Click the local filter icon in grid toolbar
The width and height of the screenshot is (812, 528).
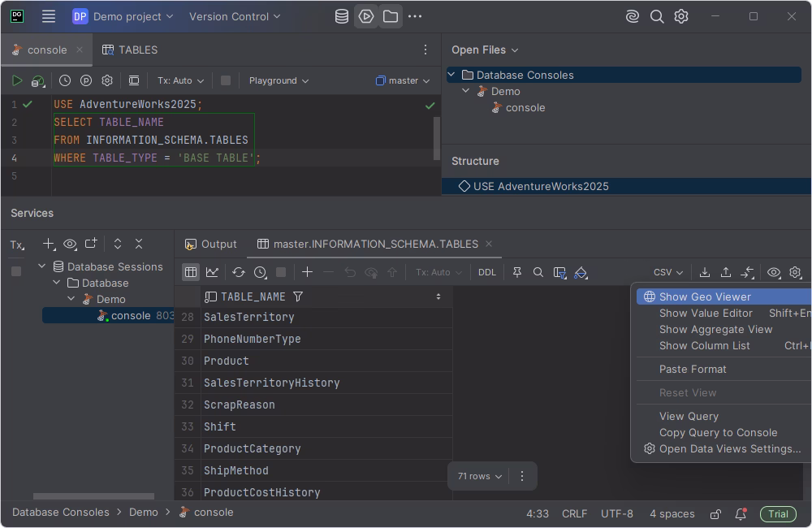tap(559, 273)
